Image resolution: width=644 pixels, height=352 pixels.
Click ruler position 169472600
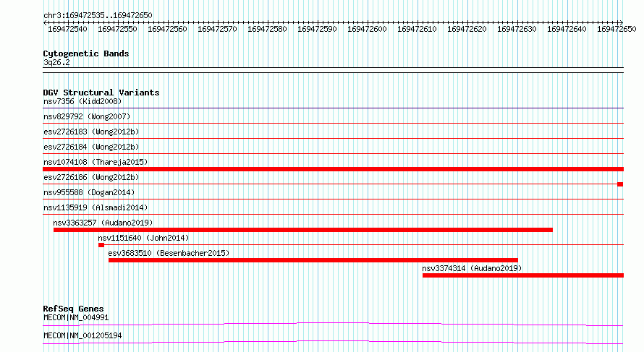point(367,29)
